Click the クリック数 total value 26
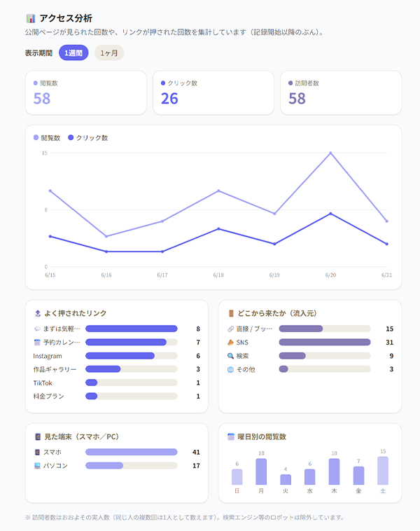 pos(169,99)
